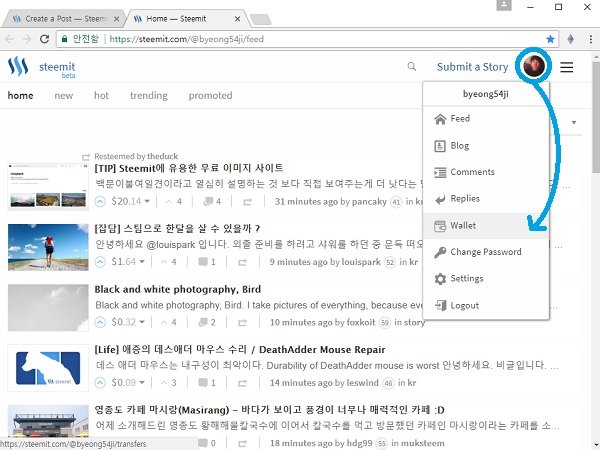Open comments on louispark post

tap(207, 262)
